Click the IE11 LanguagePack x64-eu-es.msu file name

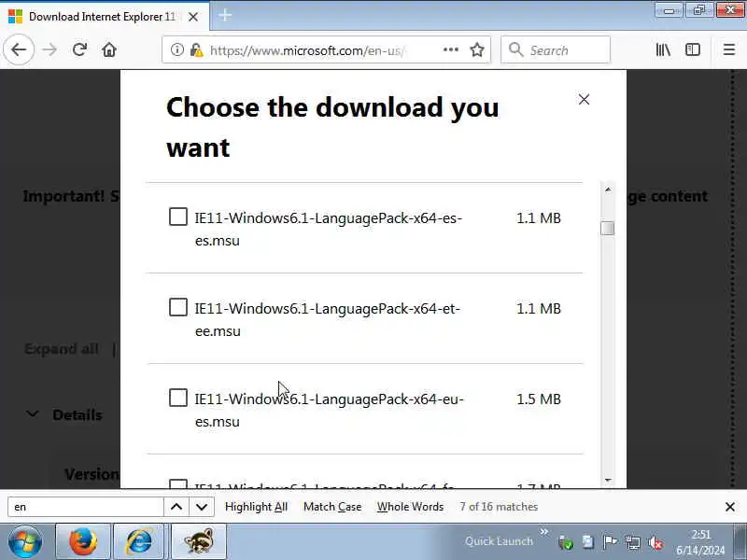click(x=330, y=410)
